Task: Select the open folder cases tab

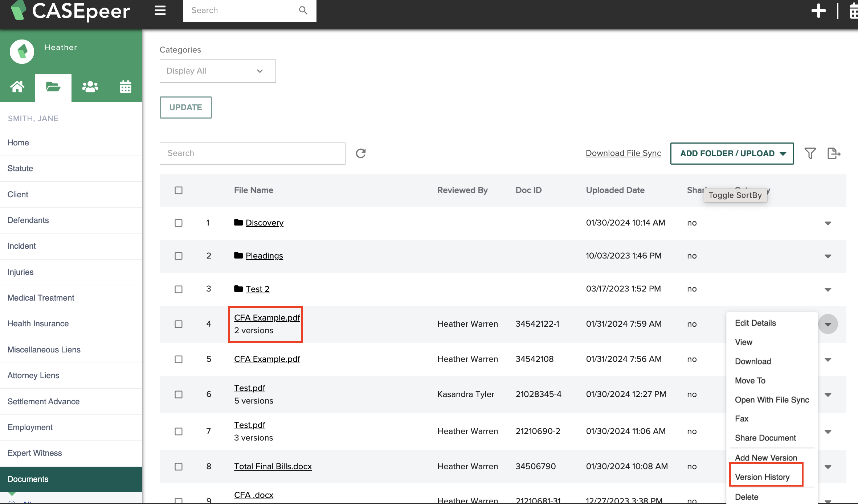Action: tap(53, 87)
